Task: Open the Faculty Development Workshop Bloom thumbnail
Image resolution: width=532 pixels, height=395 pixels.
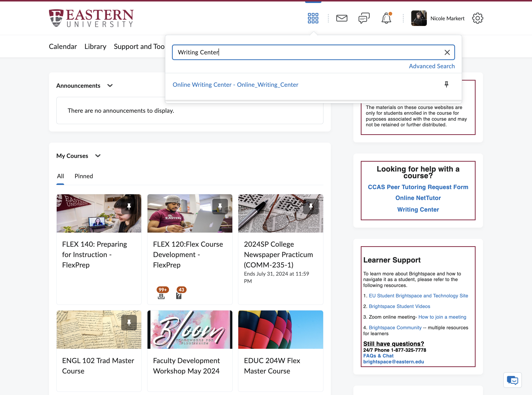Action: tap(190, 329)
